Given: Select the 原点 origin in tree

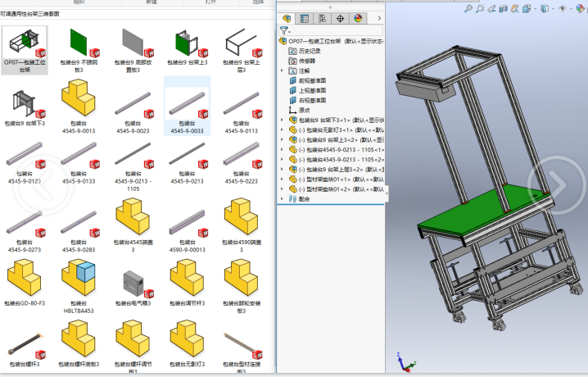Looking at the screenshot, I should (299, 110).
